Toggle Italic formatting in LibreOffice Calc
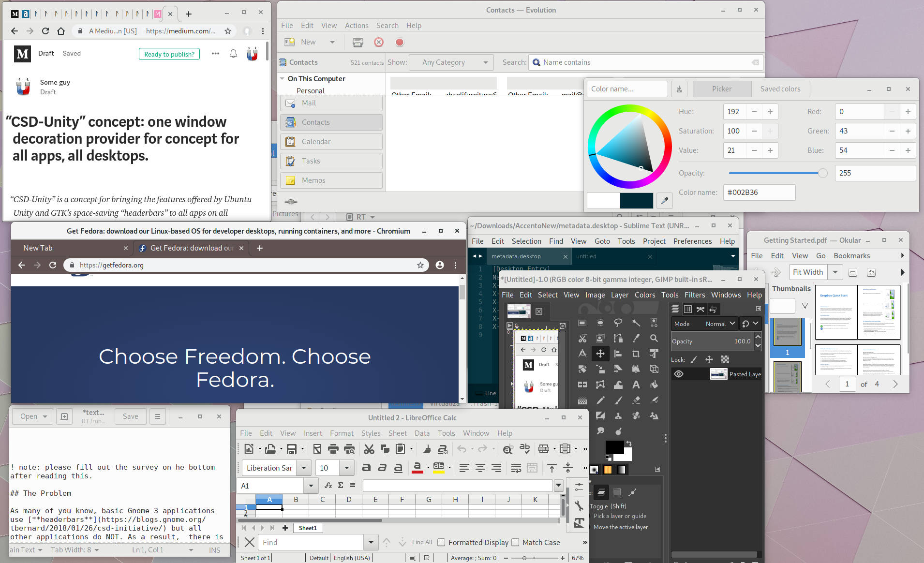Viewport: 924px width, 563px height. 382,468
